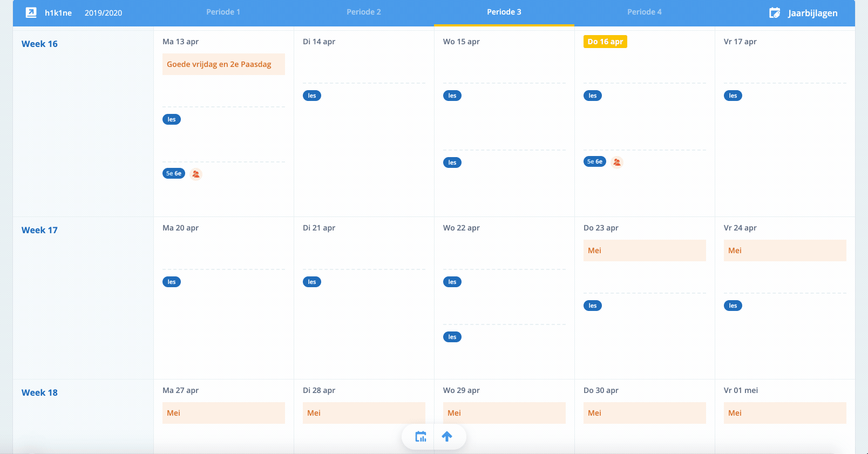
Task: Select the highlighted Do 16 apr date
Action: pos(605,42)
